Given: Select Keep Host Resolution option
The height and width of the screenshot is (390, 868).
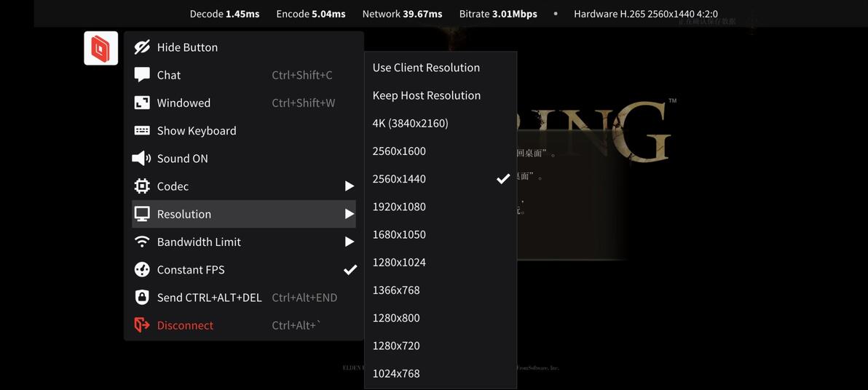Looking at the screenshot, I should click(426, 95).
